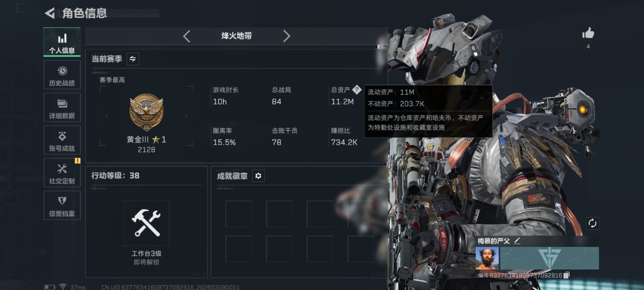
Task: Switch to previous mode with left chevron
Action: (x=186, y=36)
